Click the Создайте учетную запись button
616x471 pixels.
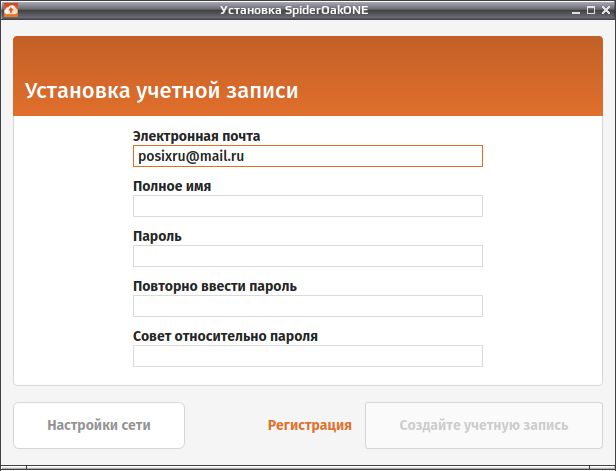(484, 425)
